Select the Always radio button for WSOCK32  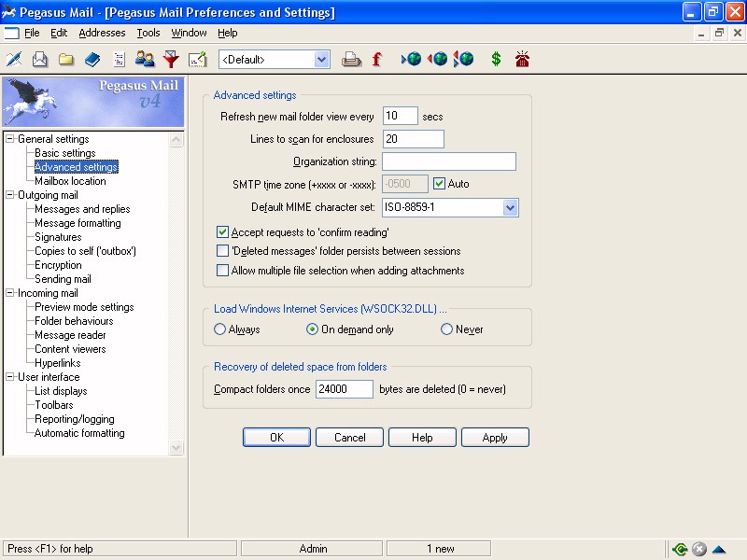coord(219,329)
